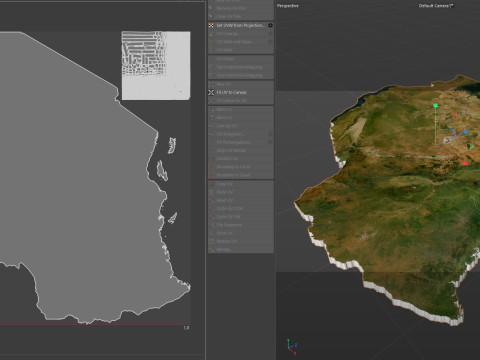The width and height of the screenshot is (480, 360).
Task: Click the Fit Canvas to UV icon
Action: [211, 100]
